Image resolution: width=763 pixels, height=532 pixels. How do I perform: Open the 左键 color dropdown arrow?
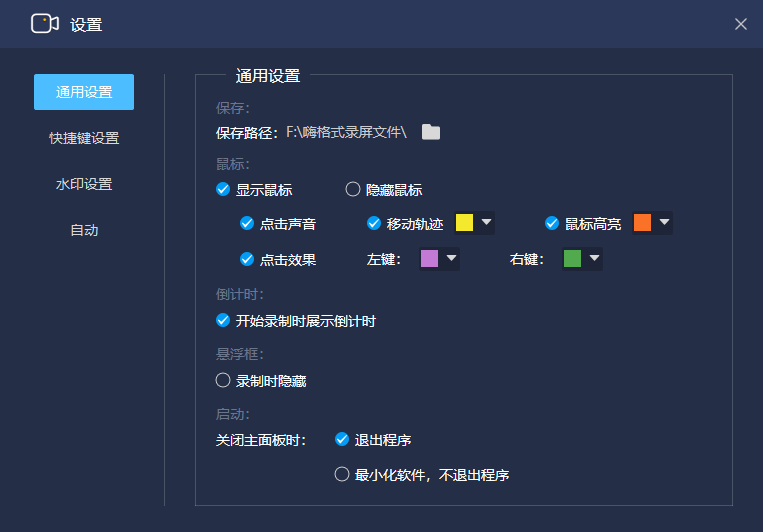click(x=451, y=258)
